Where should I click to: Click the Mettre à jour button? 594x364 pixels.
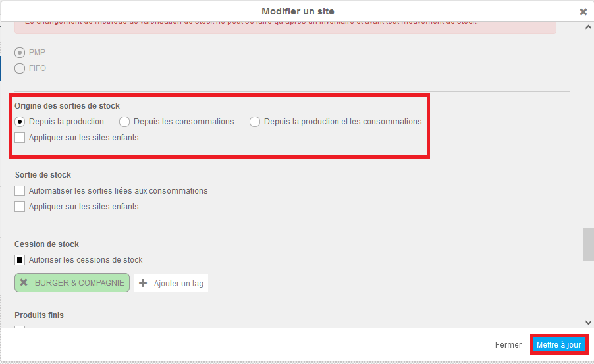tap(559, 345)
